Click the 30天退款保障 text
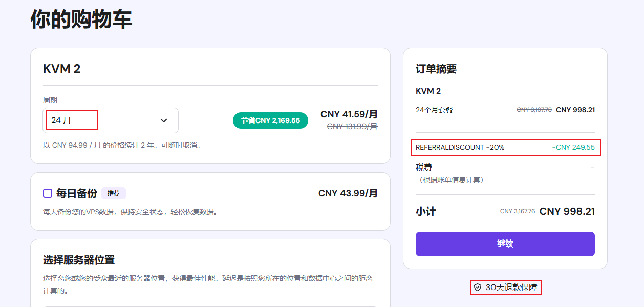The height and width of the screenshot is (307, 644). pyautogui.click(x=511, y=288)
